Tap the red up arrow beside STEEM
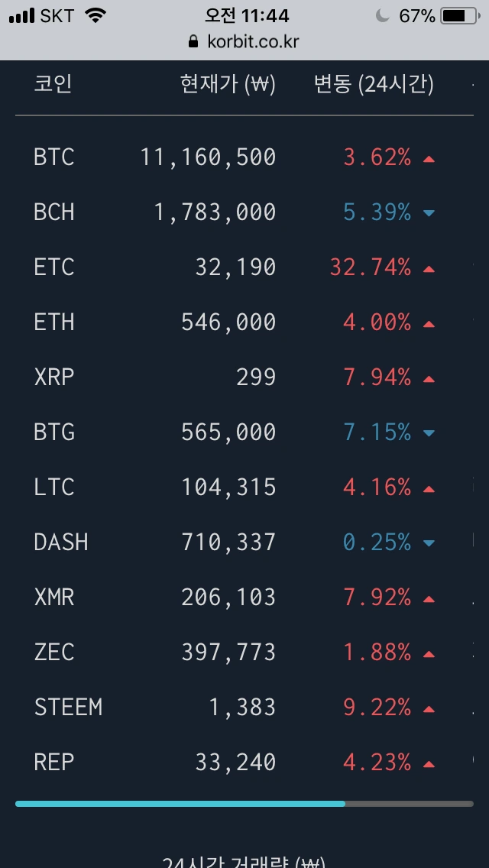The width and height of the screenshot is (489, 868). click(x=429, y=710)
